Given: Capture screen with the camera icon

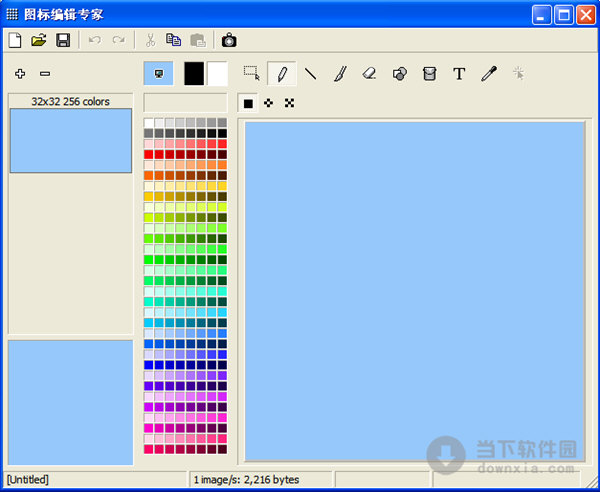Looking at the screenshot, I should click(229, 40).
